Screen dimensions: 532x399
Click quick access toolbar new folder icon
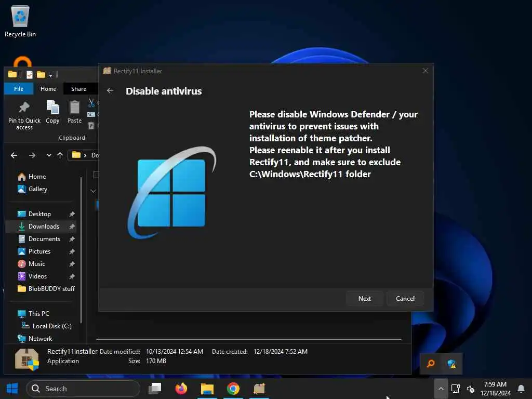point(41,75)
